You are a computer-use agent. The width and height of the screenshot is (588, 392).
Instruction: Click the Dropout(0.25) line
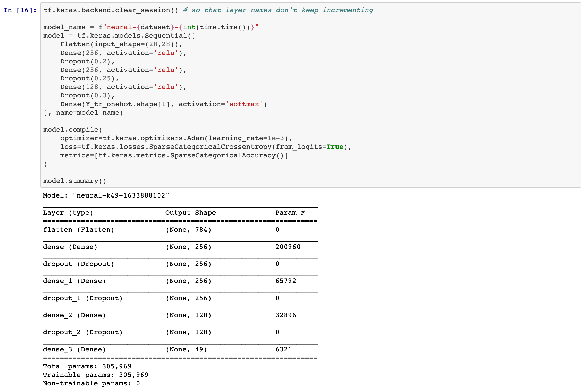pos(89,78)
